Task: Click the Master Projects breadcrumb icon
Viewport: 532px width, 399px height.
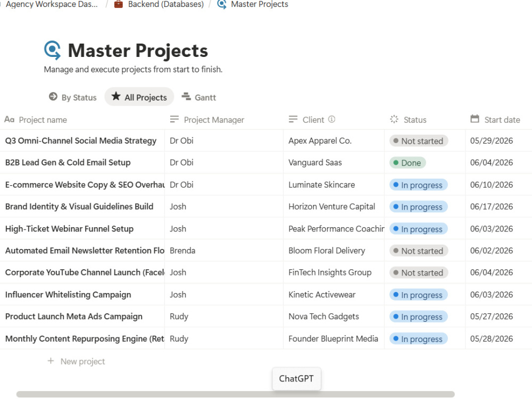Action: tap(222, 4)
